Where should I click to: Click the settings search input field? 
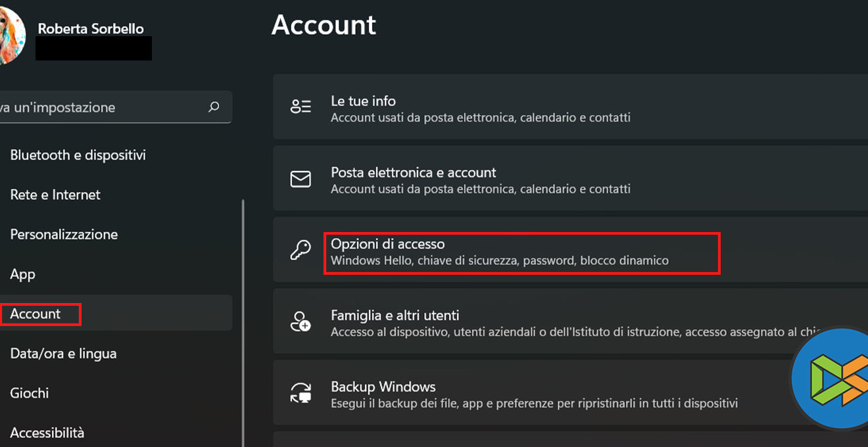[x=99, y=107]
